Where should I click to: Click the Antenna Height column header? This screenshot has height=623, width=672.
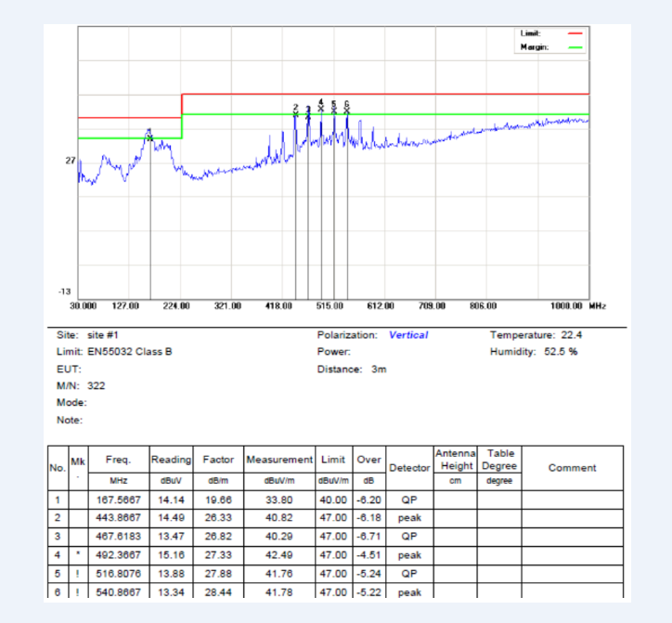(x=455, y=459)
